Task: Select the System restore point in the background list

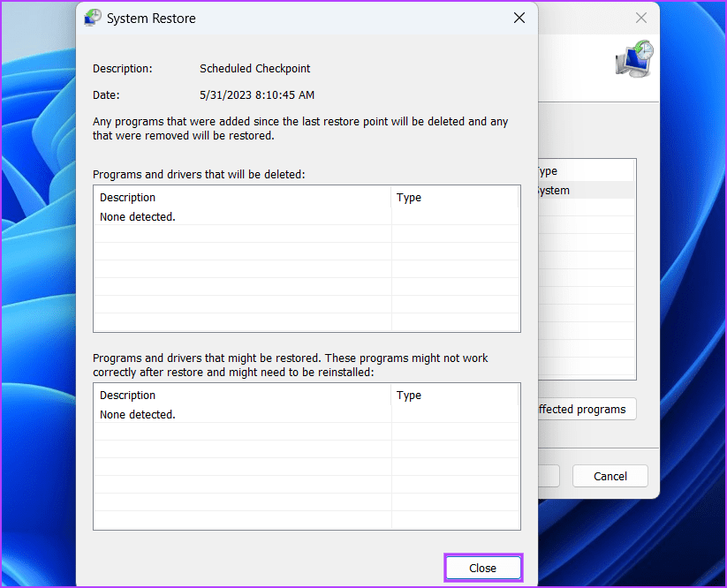Action: pos(552,190)
